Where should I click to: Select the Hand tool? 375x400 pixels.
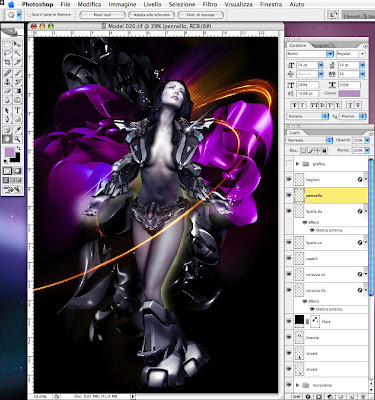pyautogui.click(x=7, y=139)
